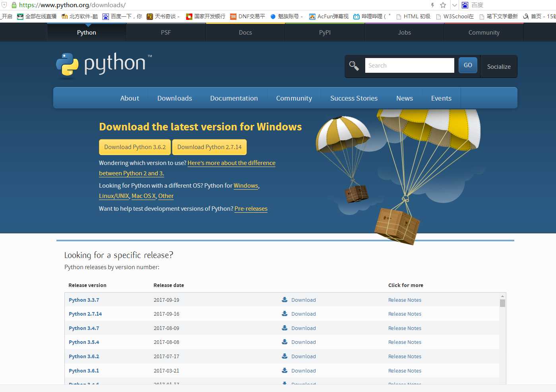
Task: Switch to the Jobs top tab
Action: coord(405,32)
